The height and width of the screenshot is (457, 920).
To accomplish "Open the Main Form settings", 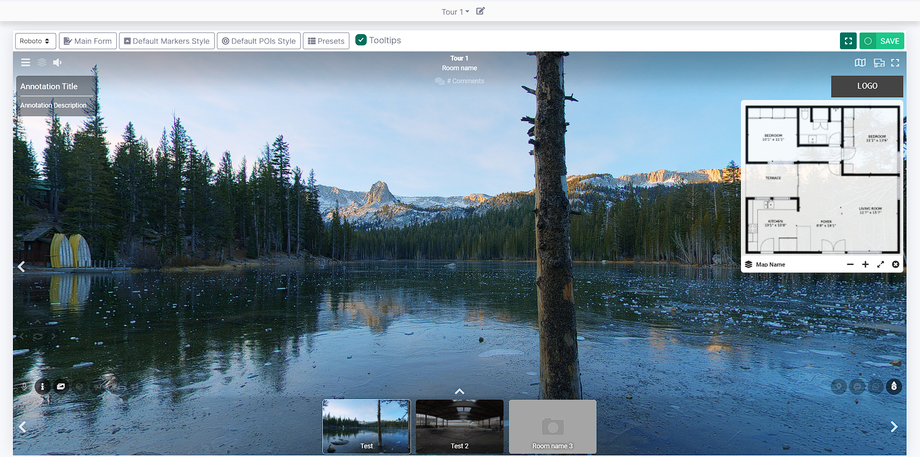I will pos(88,41).
